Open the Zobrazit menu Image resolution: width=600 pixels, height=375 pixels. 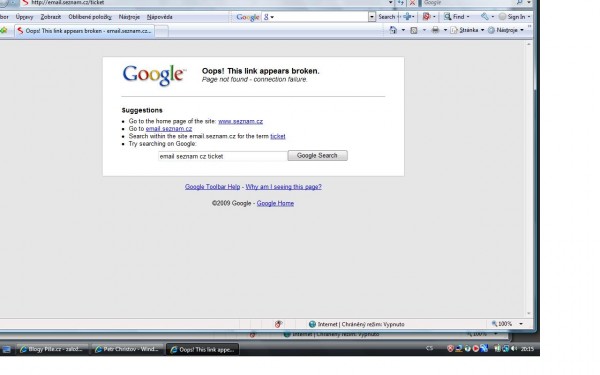(51, 17)
